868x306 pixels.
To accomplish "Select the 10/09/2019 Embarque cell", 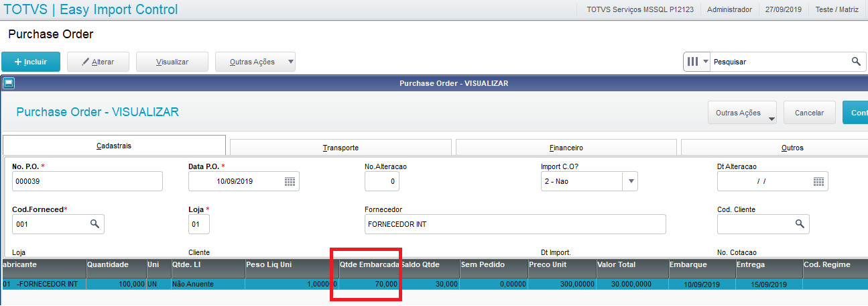I will pos(702,284).
